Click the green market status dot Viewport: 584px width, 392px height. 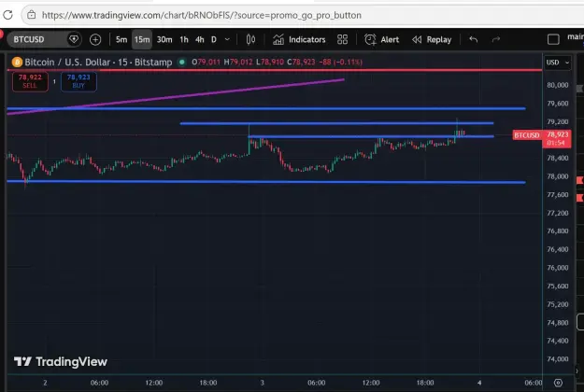182,62
